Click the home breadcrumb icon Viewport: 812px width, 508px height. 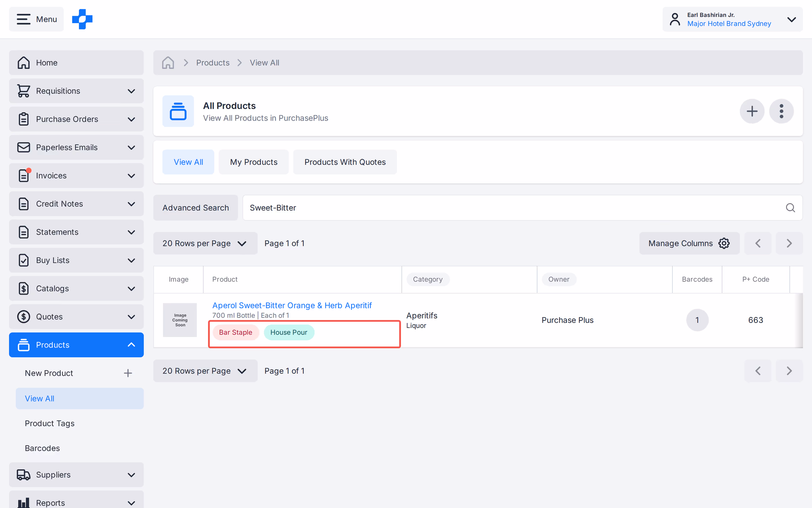pyautogui.click(x=168, y=63)
